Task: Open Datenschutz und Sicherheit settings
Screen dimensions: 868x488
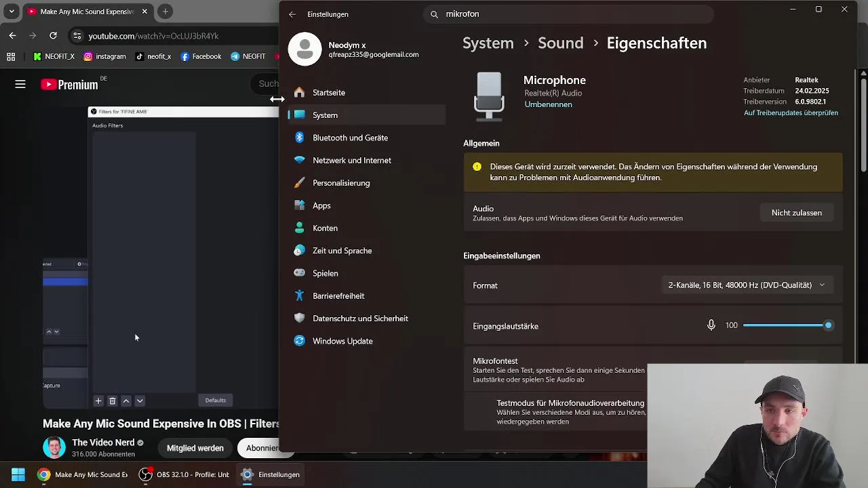Action: [x=366, y=319]
